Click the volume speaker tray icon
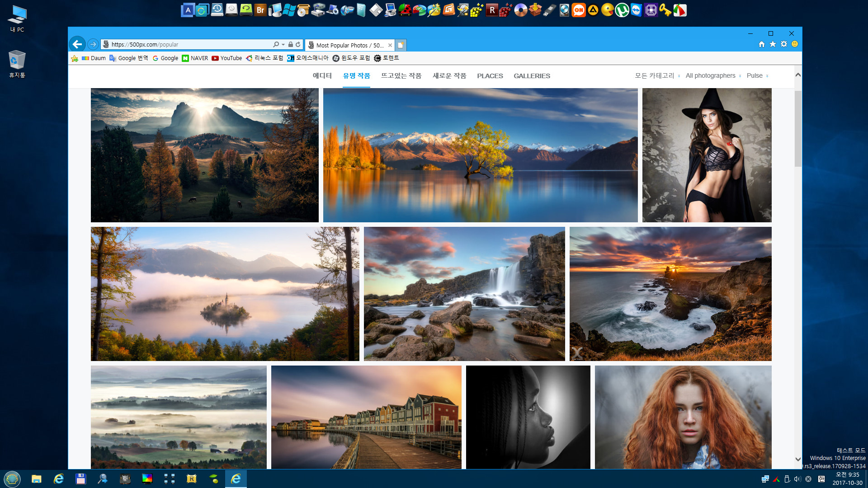Image resolution: width=868 pixels, height=488 pixels. click(797, 479)
